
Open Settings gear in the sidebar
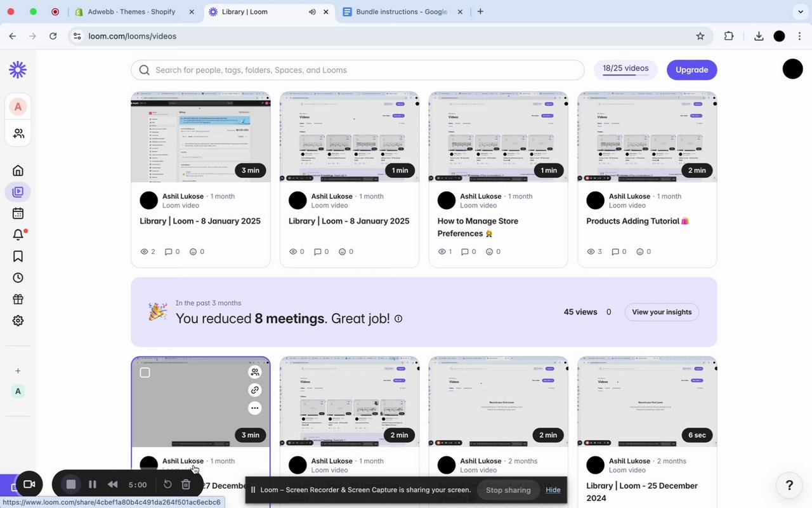pos(18,321)
